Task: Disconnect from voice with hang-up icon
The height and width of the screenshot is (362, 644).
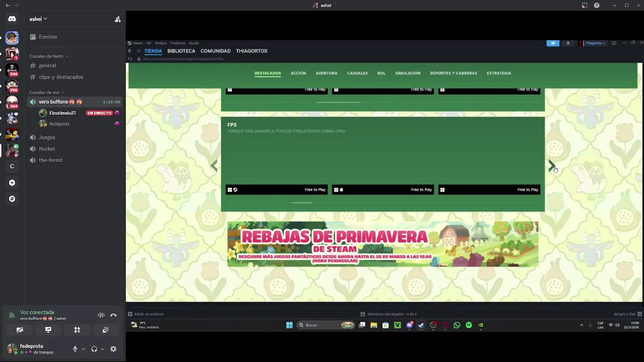Action: point(113,315)
